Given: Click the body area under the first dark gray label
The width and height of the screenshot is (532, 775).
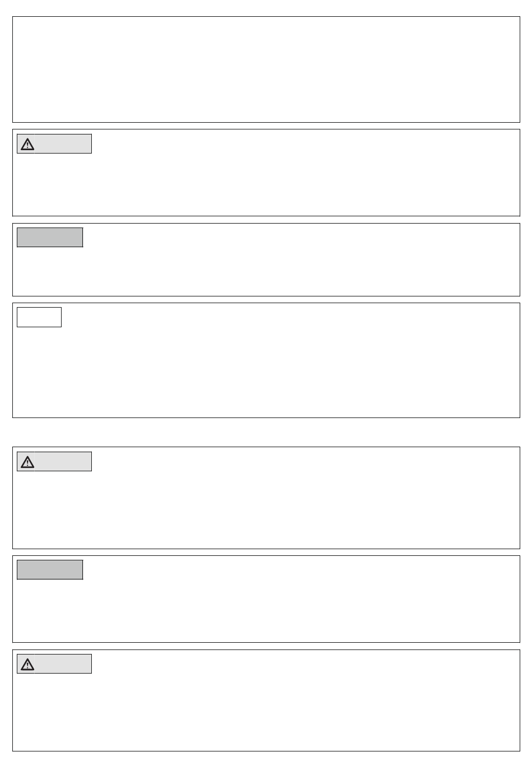Looking at the screenshot, I should click(266, 271).
